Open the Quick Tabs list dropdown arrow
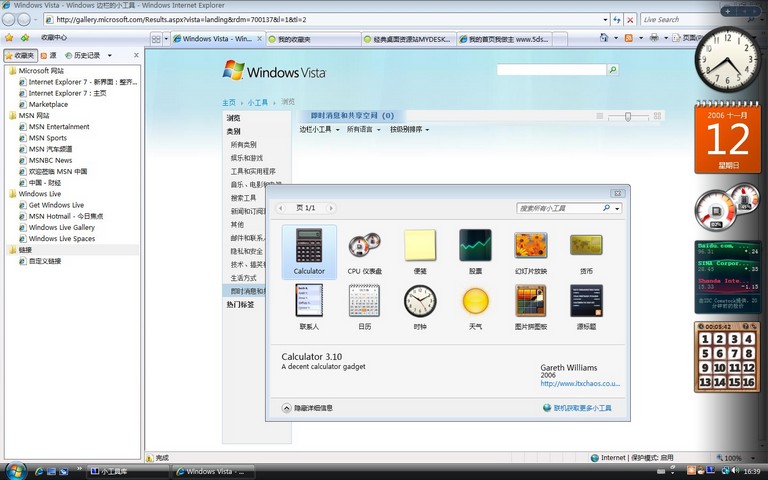768x480 pixels. pos(166,39)
